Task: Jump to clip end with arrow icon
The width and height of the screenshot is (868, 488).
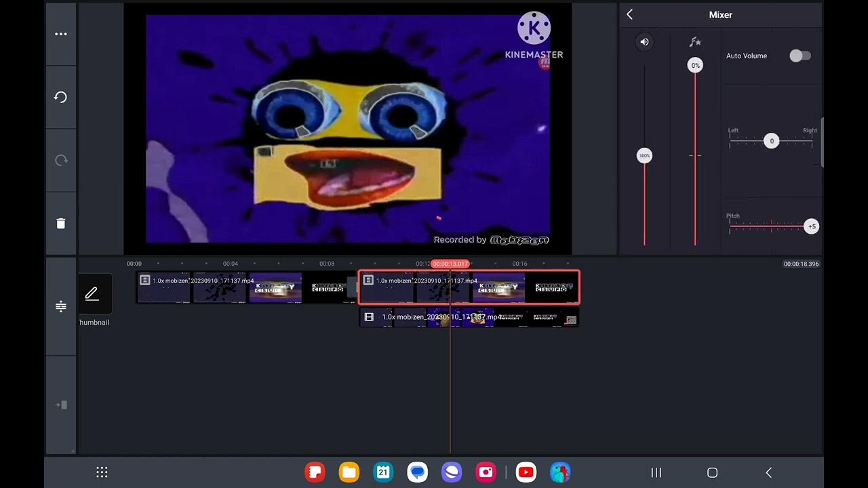Action: tap(61, 405)
